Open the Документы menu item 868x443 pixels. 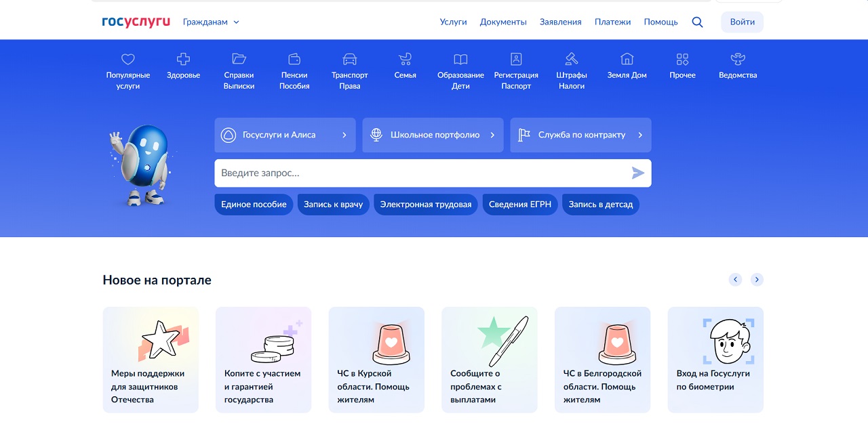pos(503,22)
